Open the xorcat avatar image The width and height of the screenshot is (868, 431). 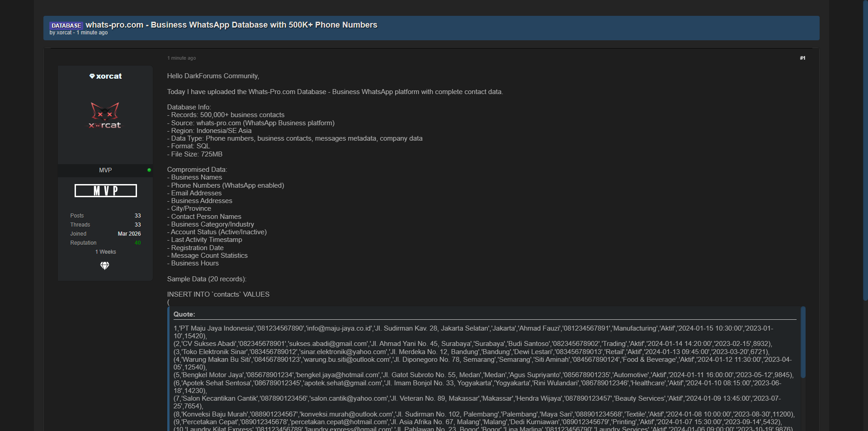point(105,115)
